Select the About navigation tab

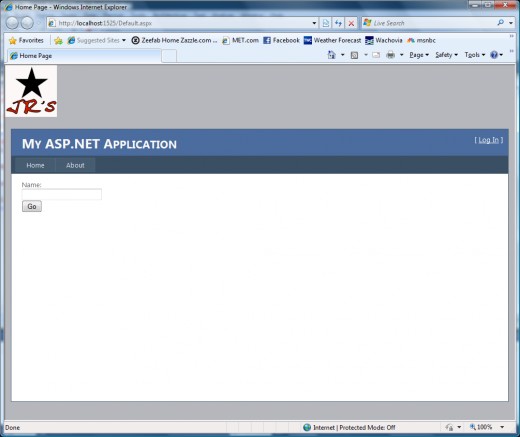point(75,165)
